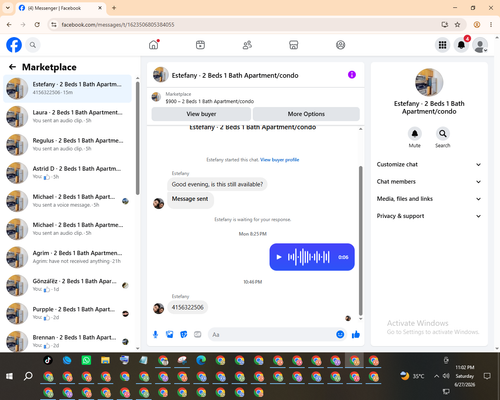The width and height of the screenshot is (500, 400).
Task: Click the message thread scrollbar
Action: coord(360,240)
